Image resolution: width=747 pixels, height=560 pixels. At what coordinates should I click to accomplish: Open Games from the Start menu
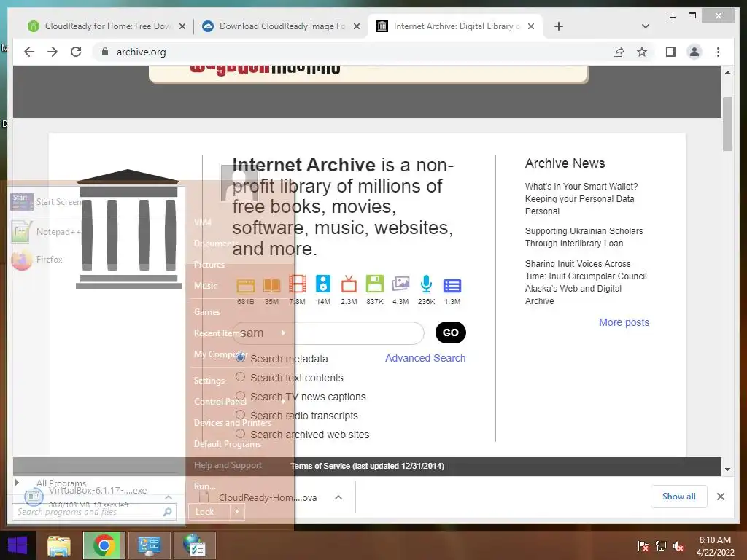[x=206, y=312]
